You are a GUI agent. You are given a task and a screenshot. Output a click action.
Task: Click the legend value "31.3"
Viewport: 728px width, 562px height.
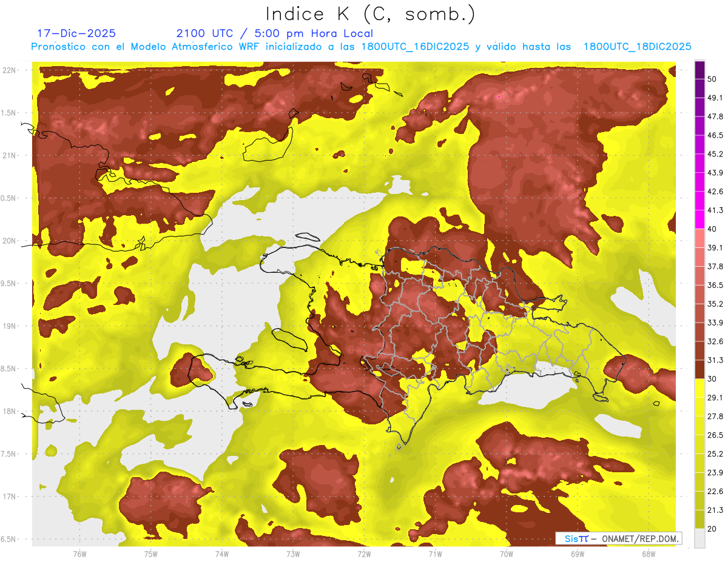(715, 360)
